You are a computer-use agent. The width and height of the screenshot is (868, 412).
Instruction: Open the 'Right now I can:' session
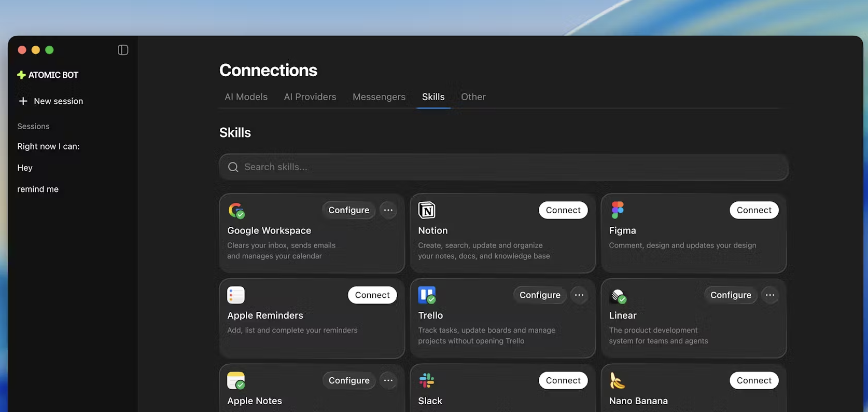[x=48, y=146]
